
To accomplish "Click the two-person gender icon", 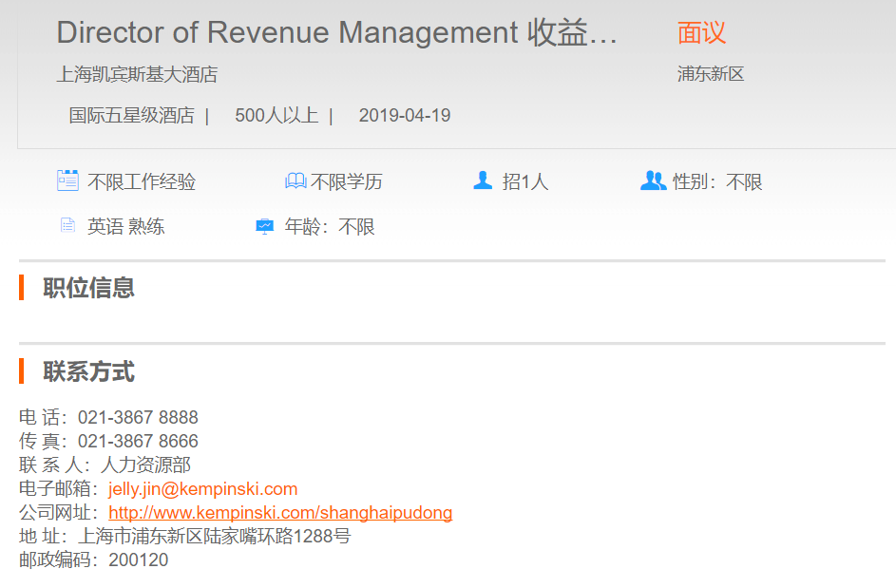I will coord(653,180).
